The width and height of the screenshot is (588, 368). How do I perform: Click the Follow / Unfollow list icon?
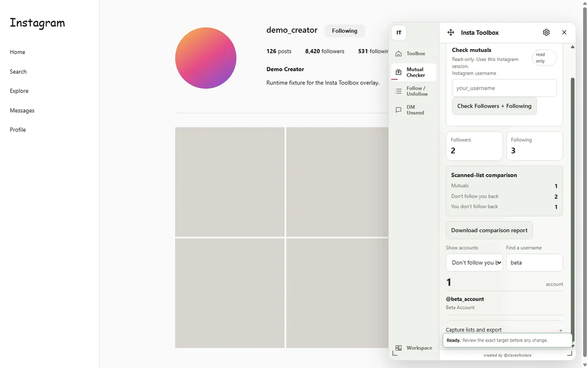click(x=398, y=91)
